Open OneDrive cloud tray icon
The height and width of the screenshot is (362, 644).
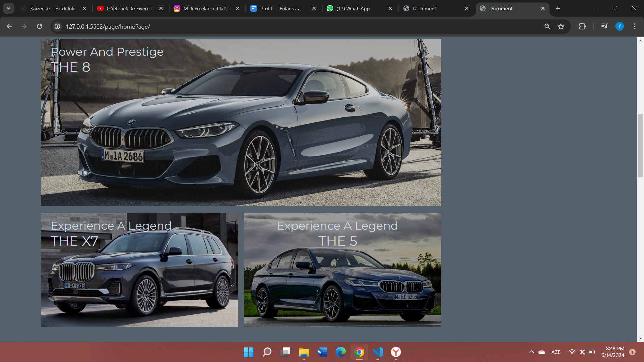pyautogui.click(x=542, y=352)
